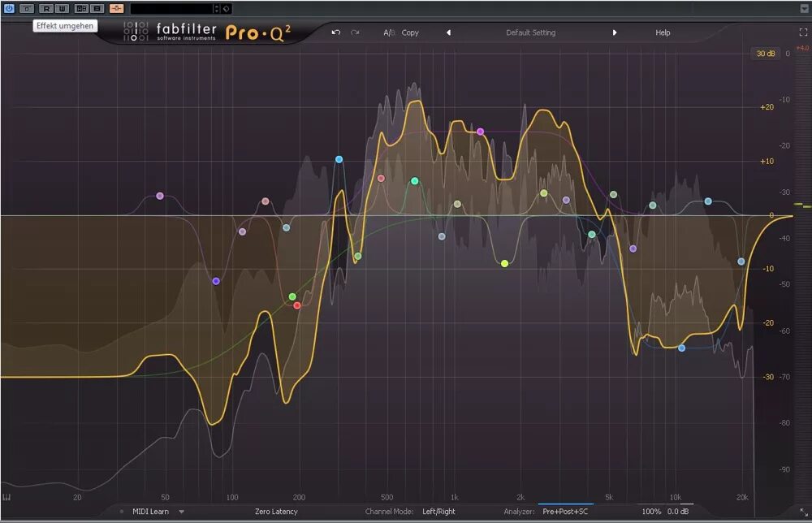Enable the W write automation button

click(x=63, y=8)
